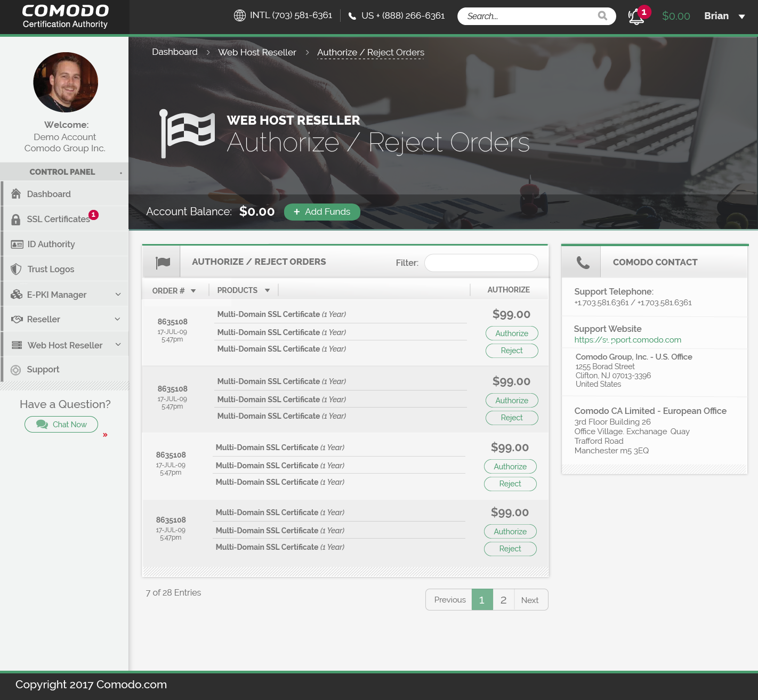Screen dimensions: 758x700
Task: Click the Support lifebuoy icon
Action: point(16,370)
